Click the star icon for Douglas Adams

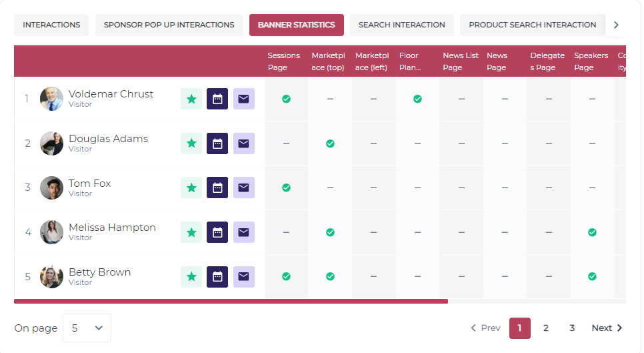pyautogui.click(x=191, y=143)
